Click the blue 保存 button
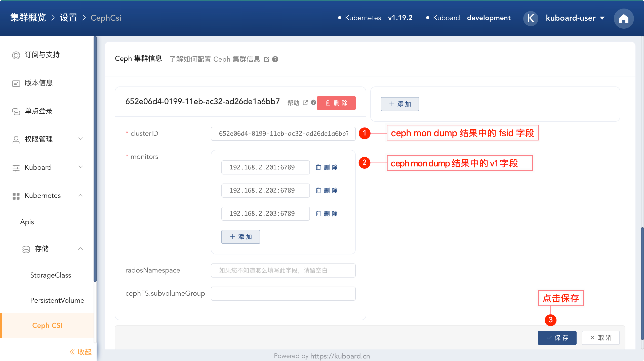The image size is (644, 361). coord(557,338)
